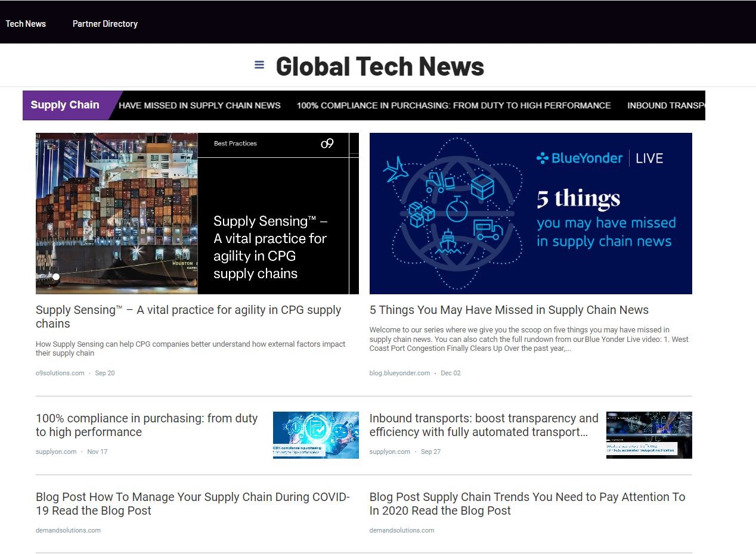The image size is (756, 554).
Task: Open 'Inbound transports: boost transparency' article title
Action: (484, 425)
